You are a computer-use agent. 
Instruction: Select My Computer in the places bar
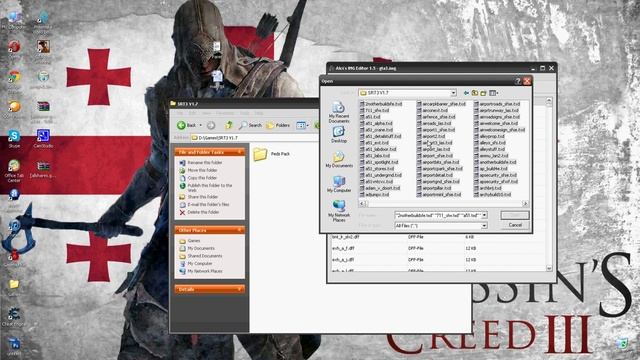[339, 184]
